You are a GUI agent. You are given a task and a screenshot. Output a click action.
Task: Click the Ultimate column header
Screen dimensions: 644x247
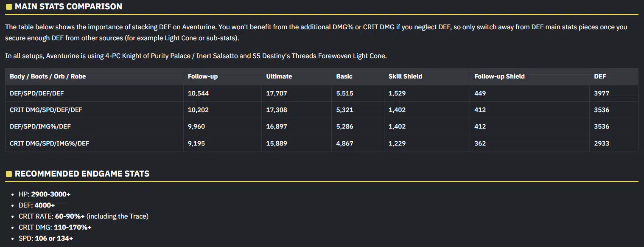tap(279, 76)
